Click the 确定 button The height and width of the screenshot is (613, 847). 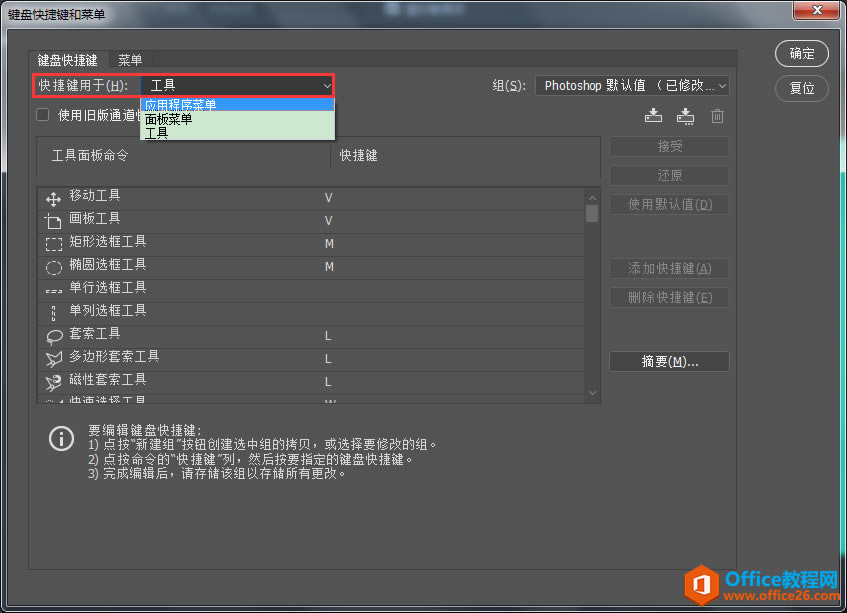[802, 53]
